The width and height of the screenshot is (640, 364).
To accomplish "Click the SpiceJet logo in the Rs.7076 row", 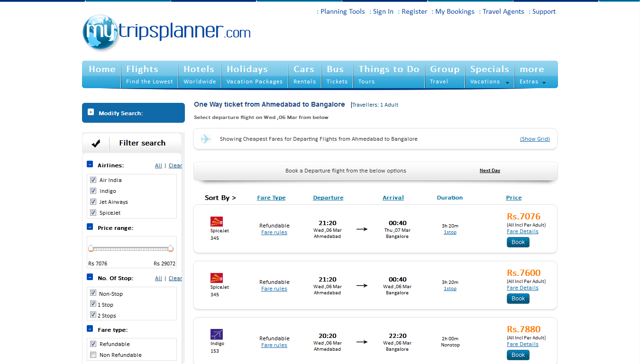I will [x=217, y=221].
